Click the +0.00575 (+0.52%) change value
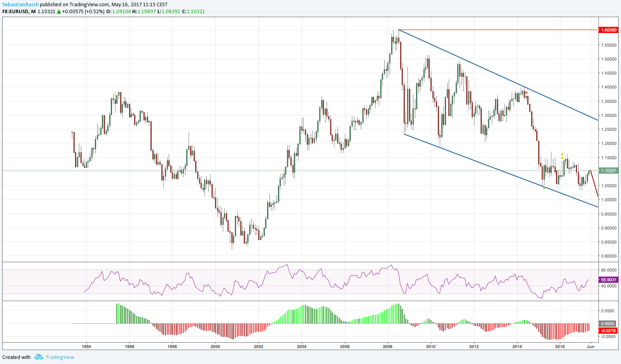This screenshot has width=621, height=364. click(83, 11)
